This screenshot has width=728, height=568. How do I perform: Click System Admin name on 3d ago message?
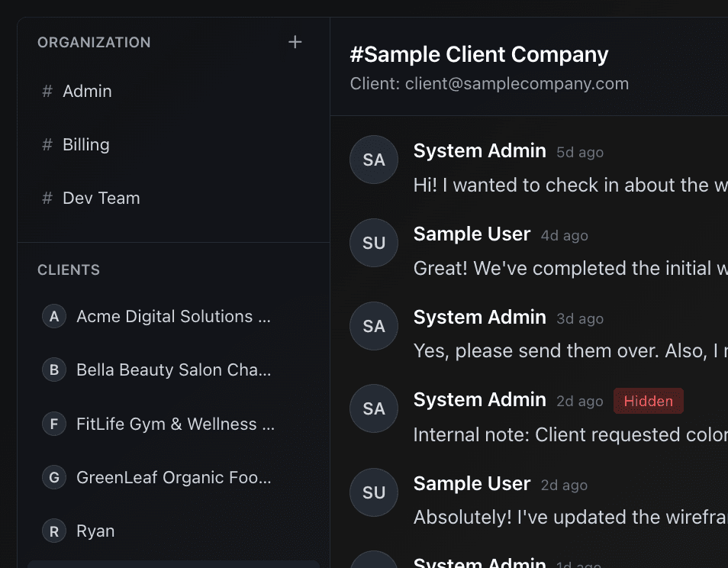click(x=479, y=317)
